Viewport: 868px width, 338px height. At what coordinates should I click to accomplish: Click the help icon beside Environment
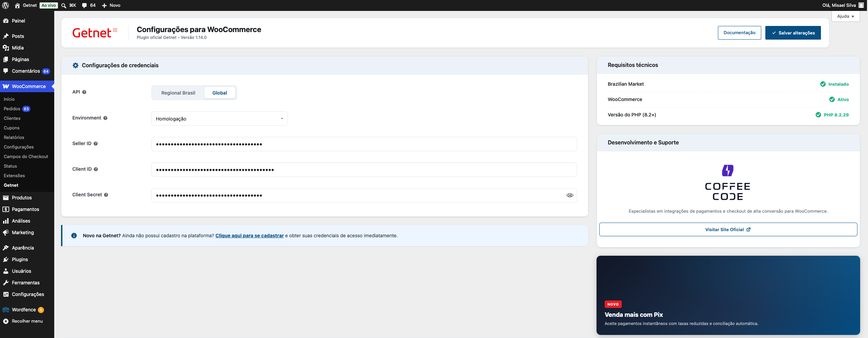tap(105, 118)
